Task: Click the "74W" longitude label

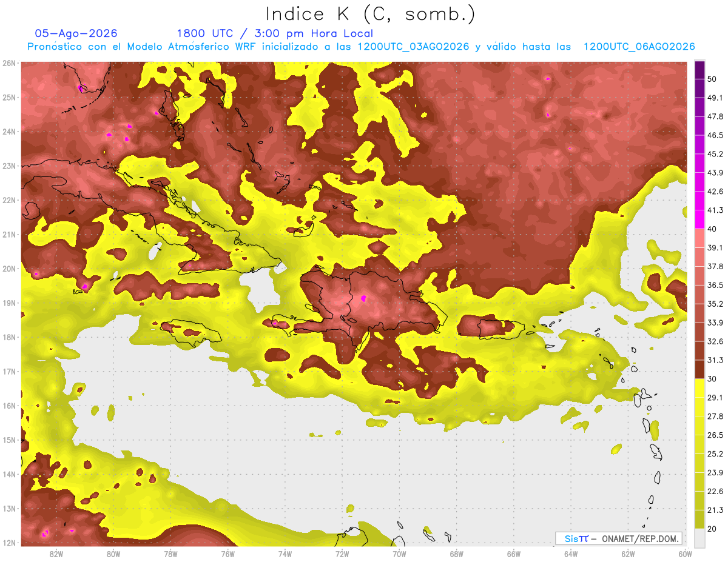Action: 285,554
